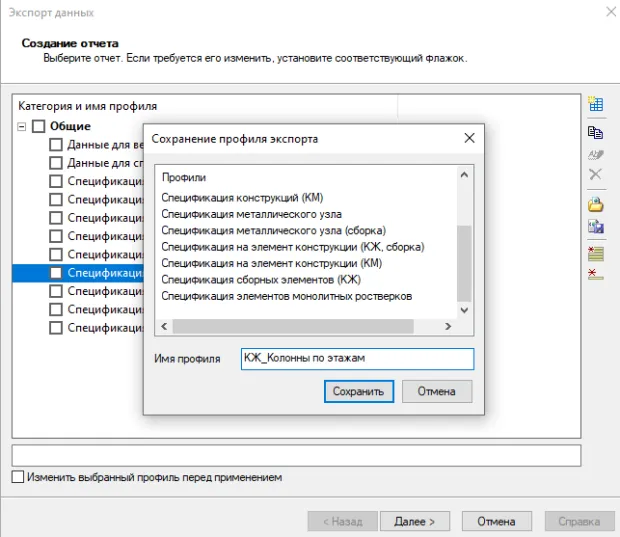Click the copy profile icon

point(596,131)
